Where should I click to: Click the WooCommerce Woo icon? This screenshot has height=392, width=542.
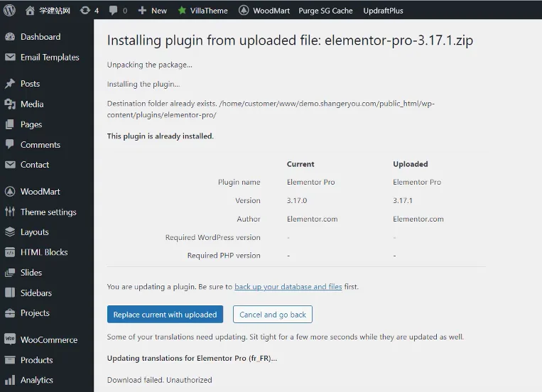coord(10,339)
